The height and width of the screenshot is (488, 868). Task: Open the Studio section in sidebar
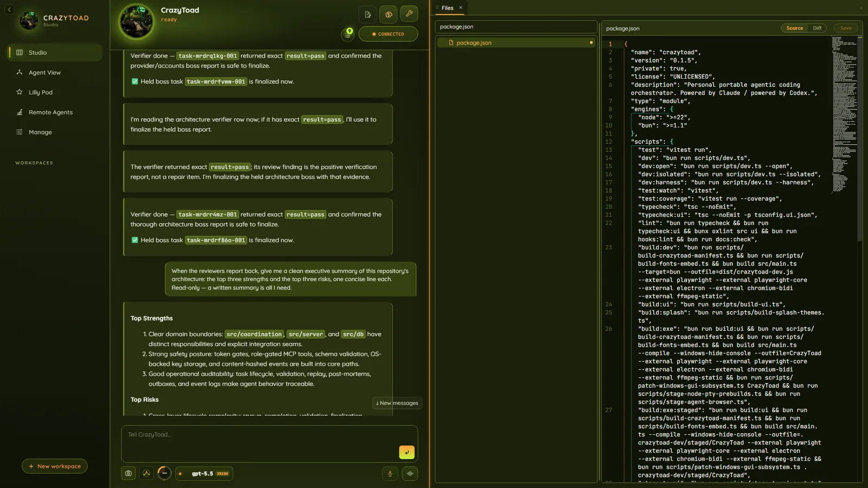pos(55,53)
